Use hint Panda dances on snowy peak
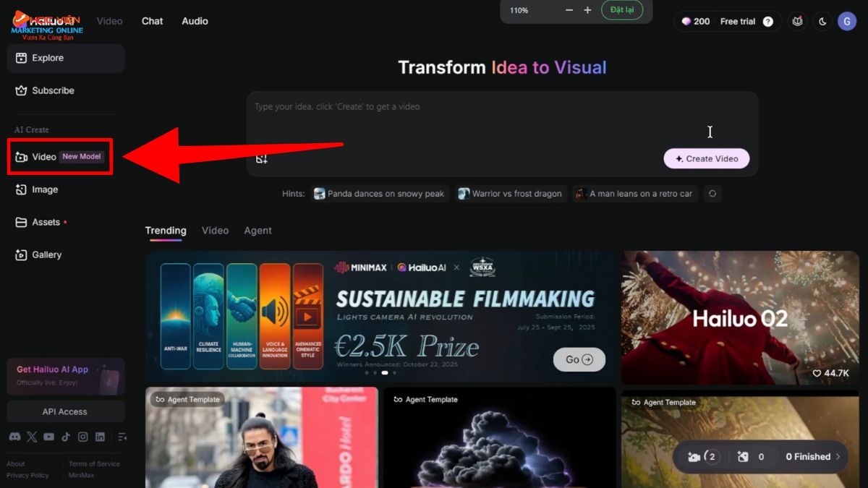 (380, 194)
